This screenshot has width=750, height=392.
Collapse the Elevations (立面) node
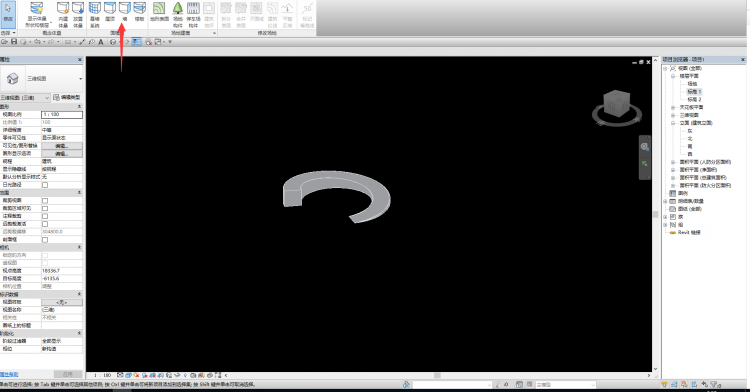(x=673, y=123)
